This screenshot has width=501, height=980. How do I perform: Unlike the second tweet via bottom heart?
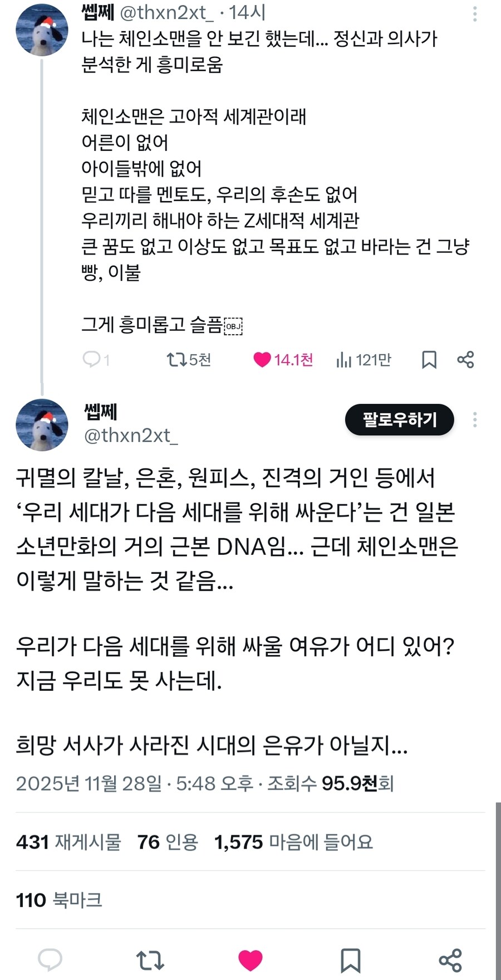coord(250,960)
